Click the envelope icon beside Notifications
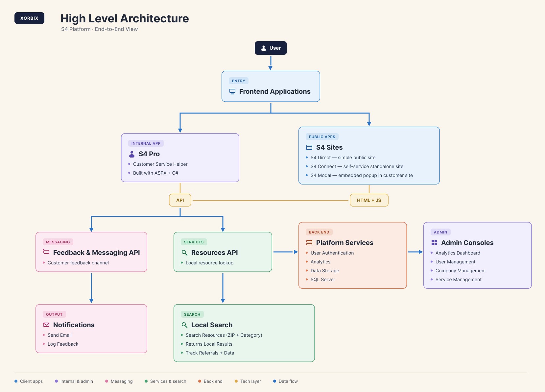The height and width of the screenshot is (392, 545). 46,325
